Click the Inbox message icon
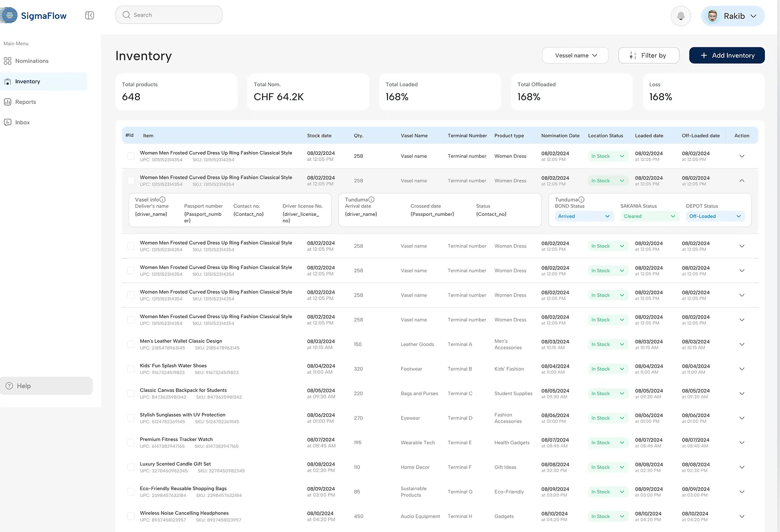The width and height of the screenshot is (780, 532). [7, 122]
